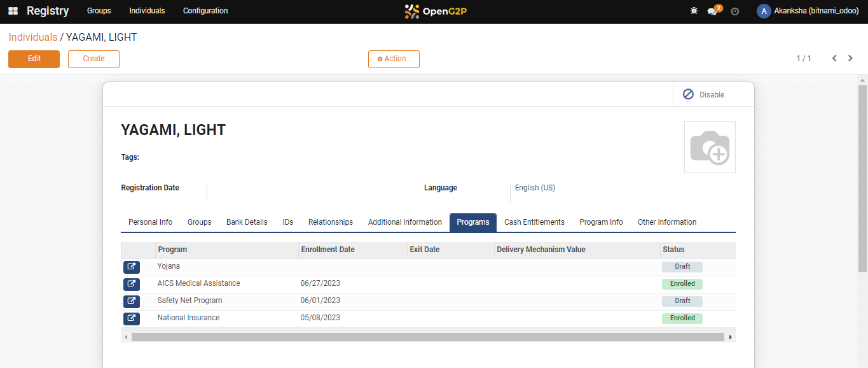This screenshot has width=868, height=368.
Task: Open the conversations chat icon
Action: click(713, 11)
